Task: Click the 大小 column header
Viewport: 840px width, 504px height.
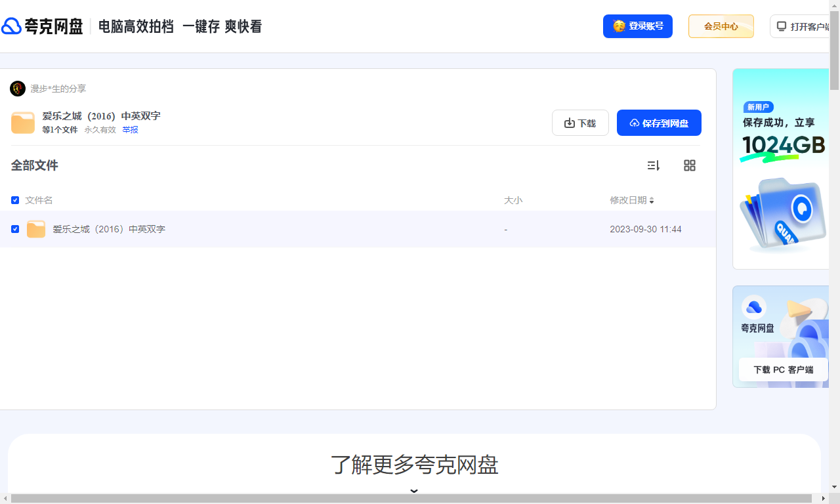Action: pos(513,200)
